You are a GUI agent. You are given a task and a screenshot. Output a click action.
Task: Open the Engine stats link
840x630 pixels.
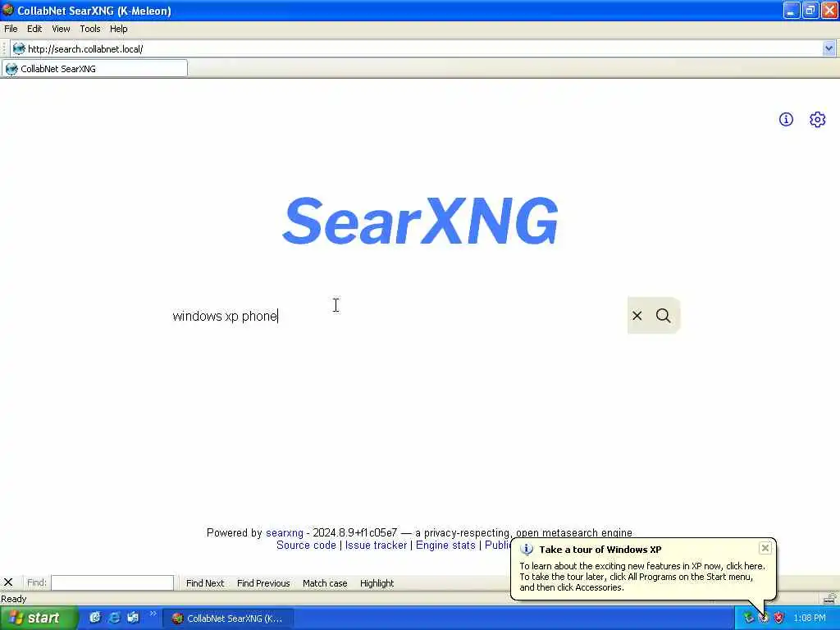[445, 545]
